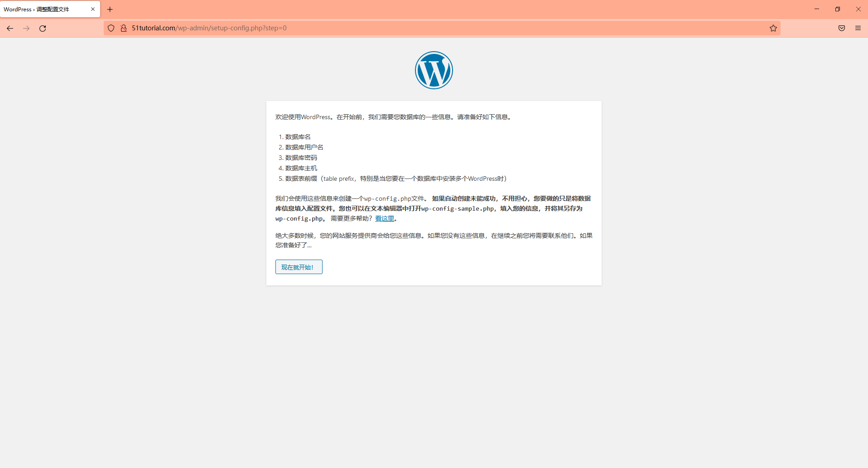Image resolution: width=868 pixels, height=468 pixels.
Task: Click the WordPress logo
Action: point(434,70)
